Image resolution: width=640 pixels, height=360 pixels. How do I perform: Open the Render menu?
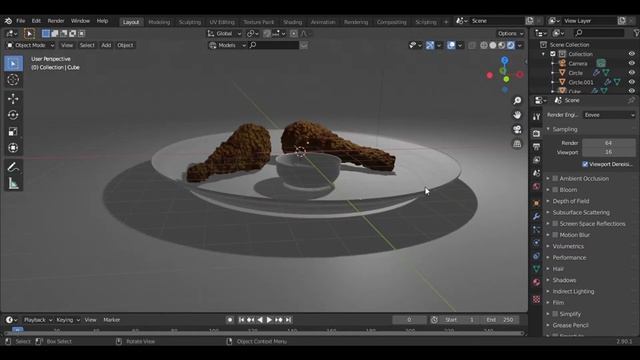(x=56, y=21)
